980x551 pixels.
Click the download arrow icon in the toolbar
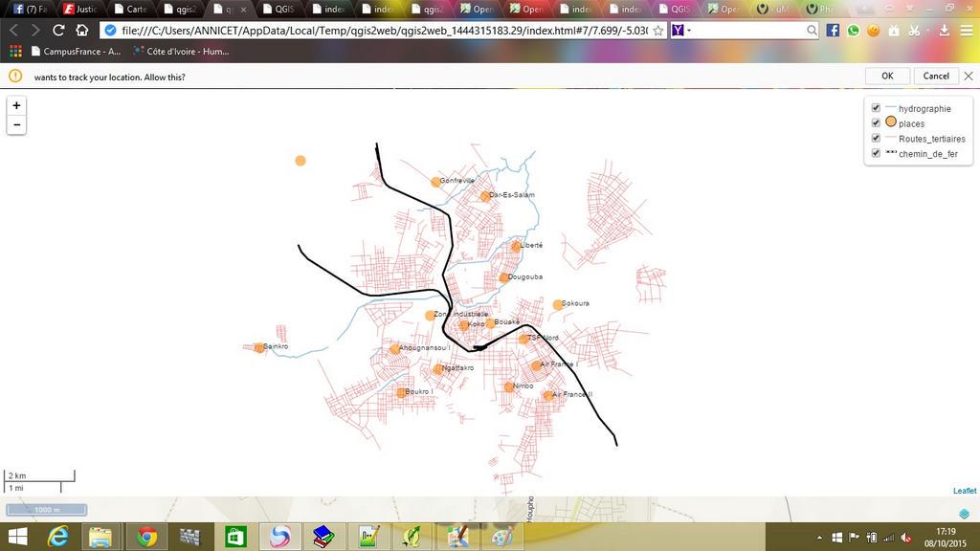pyautogui.click(x=942, y=30)
